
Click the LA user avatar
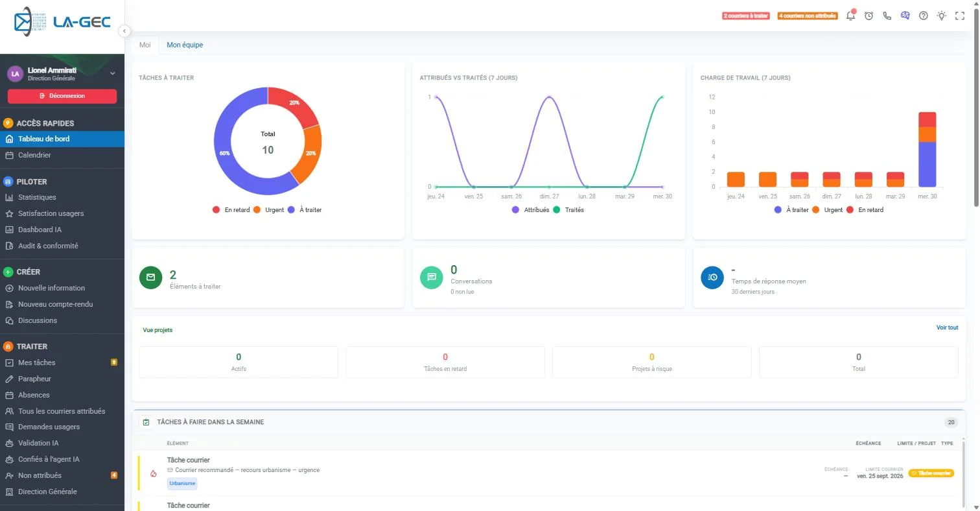[x=16, y=74]
